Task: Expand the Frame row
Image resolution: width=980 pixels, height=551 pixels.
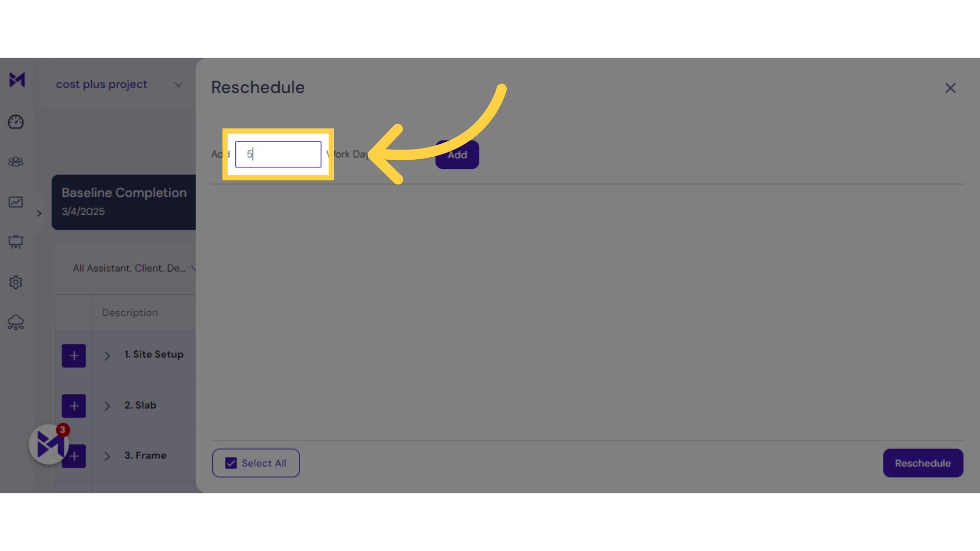Action: pyautogui.click(x=107, y=456)
